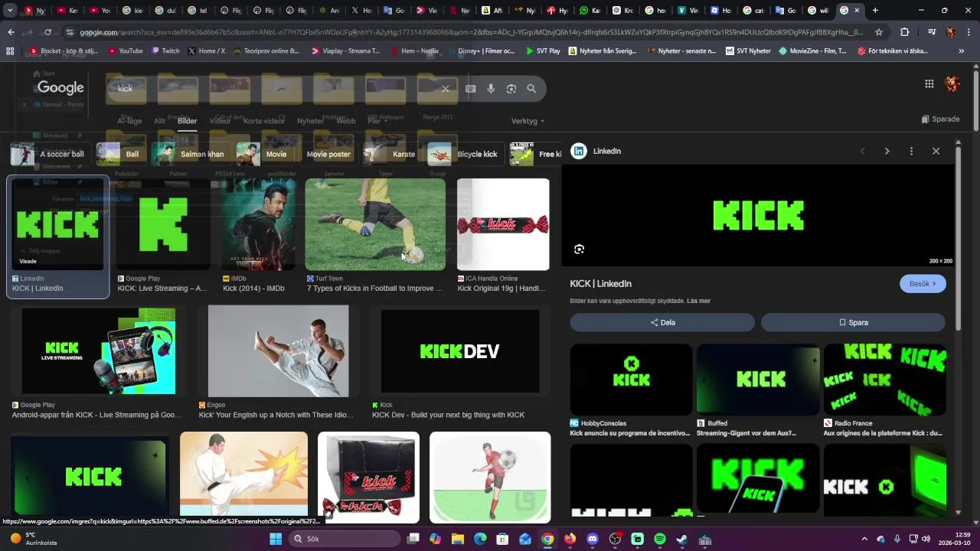Open the SVT Play bookmark
980x551 pixels.
[x=542, y=51]
